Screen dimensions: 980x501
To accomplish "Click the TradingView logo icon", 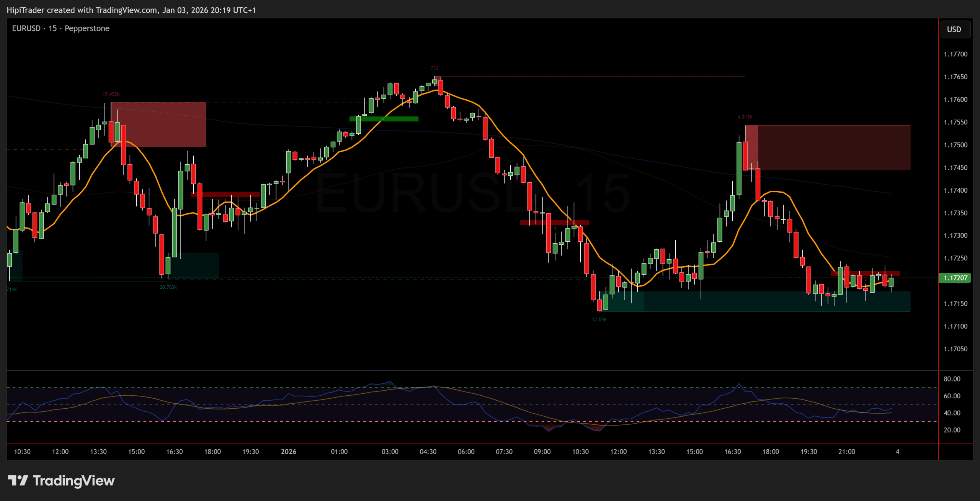I will pos(18,480).
